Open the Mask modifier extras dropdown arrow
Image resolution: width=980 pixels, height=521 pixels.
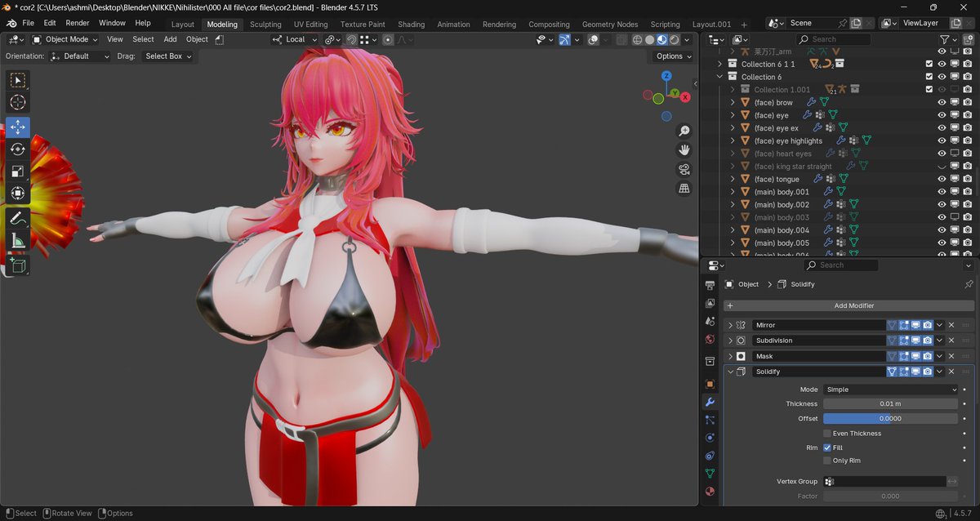[x=940, y=356]
